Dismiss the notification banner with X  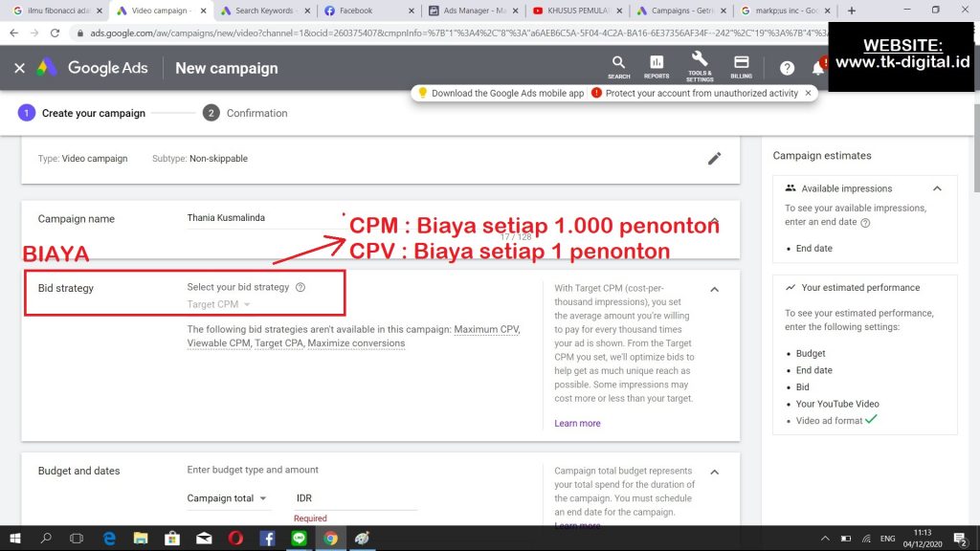tap(809, 93)
